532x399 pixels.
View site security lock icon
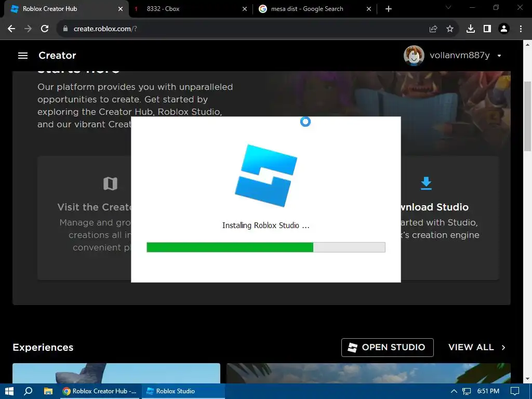[x=65, y=29]
